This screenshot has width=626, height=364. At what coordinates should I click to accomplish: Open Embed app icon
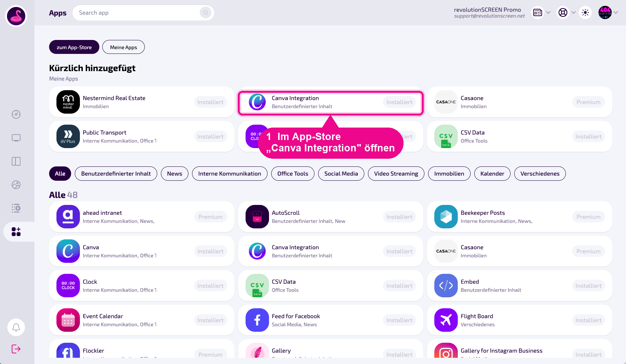tap(446, 286)
